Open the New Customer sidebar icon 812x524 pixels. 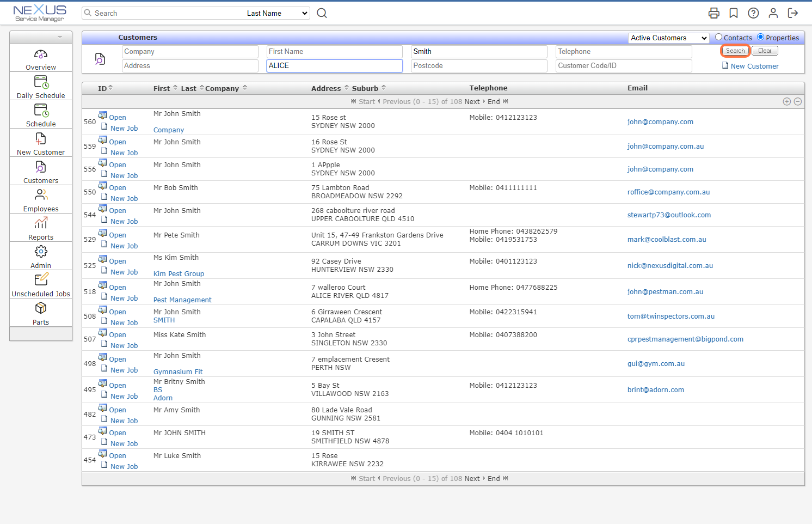click(x=40, y=143)
